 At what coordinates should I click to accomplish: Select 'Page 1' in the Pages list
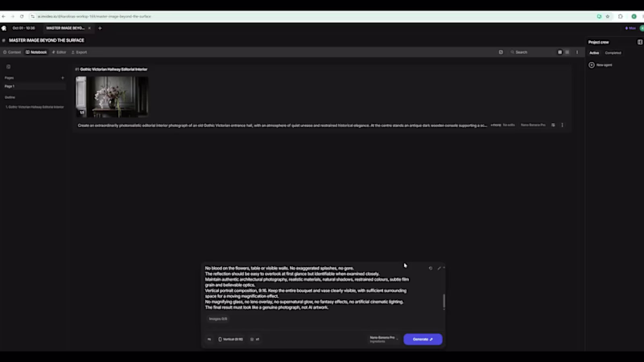click(x=35, y=86)
